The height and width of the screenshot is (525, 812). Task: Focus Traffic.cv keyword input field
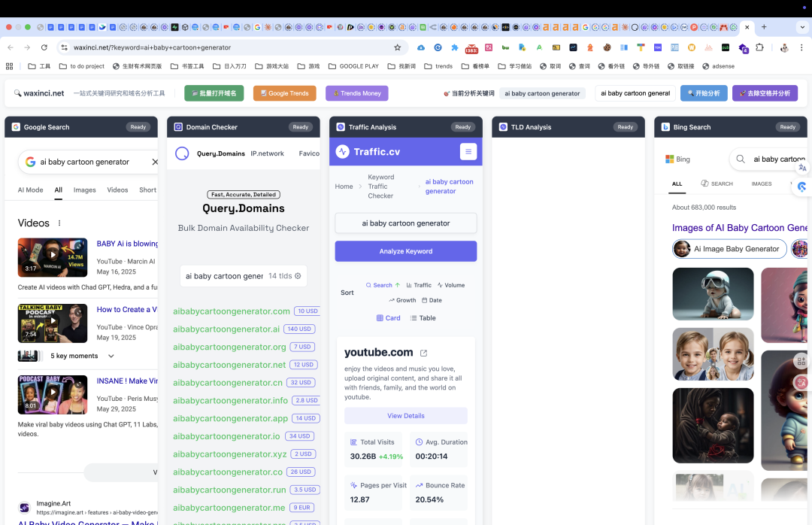point(405,223)
